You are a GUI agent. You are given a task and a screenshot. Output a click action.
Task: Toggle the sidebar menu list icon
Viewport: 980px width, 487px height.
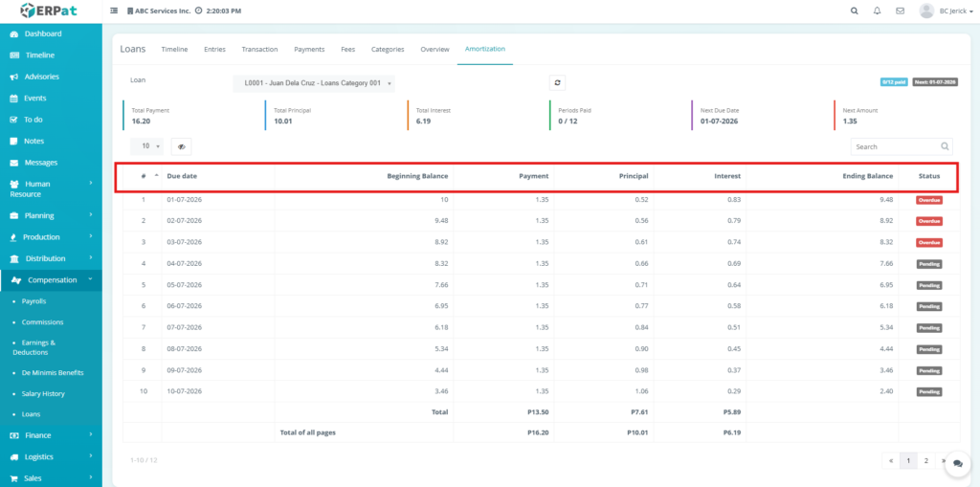[x=115, y=11]
